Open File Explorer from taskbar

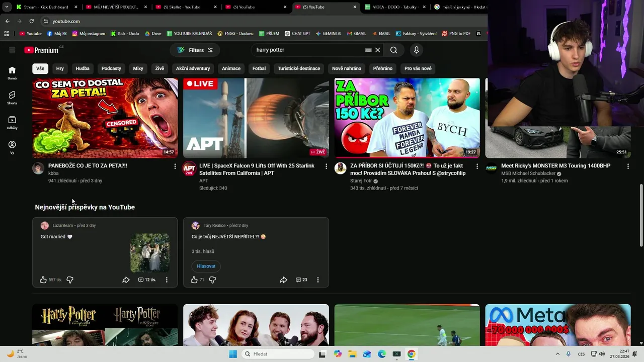[352, 354]
